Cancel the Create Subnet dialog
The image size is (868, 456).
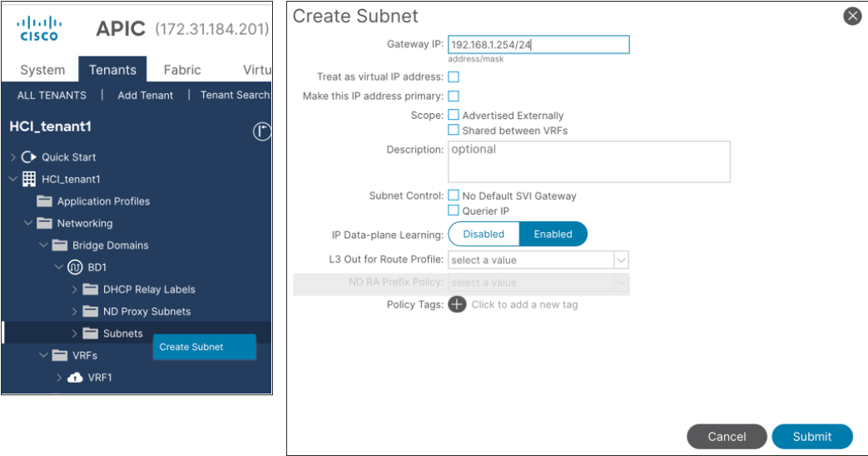727,437
